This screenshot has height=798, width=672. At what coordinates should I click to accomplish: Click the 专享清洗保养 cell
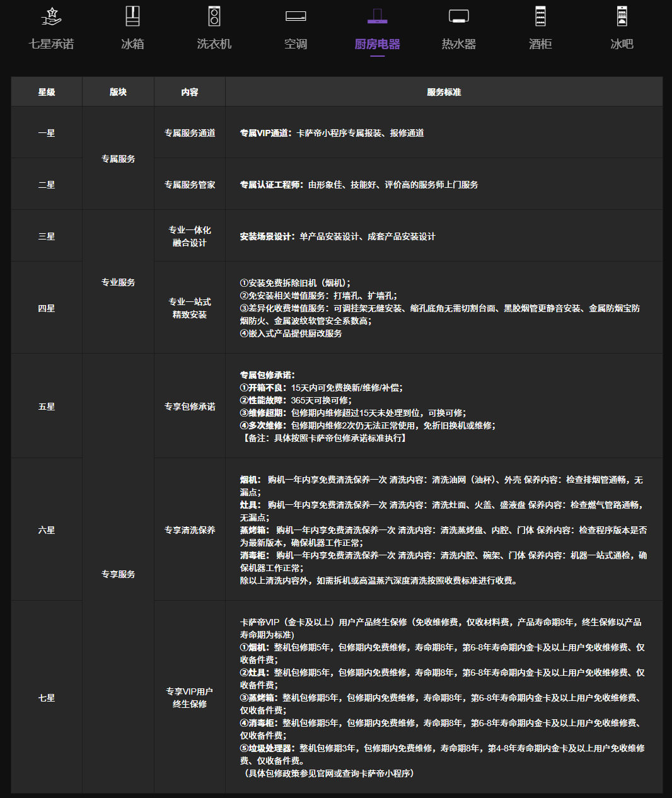190,530
